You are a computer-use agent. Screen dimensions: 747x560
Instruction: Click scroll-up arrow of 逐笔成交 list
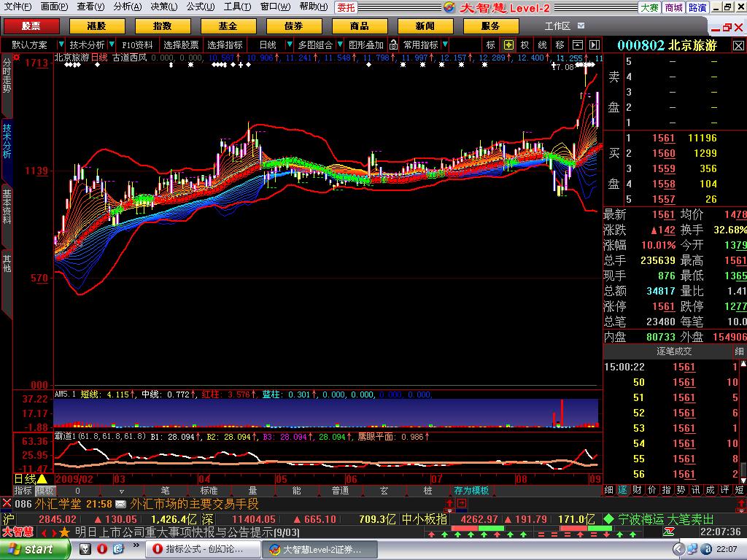pyautogui.click(x=743, y=364)
